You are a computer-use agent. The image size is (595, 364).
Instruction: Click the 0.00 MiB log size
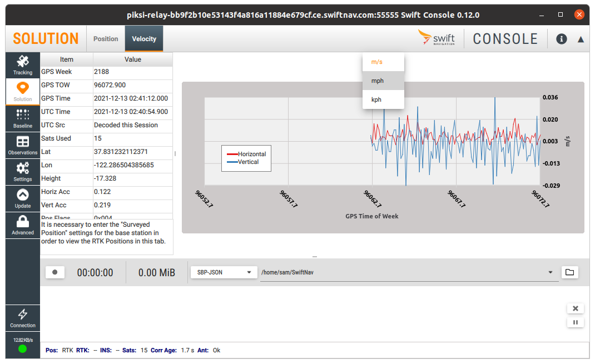click(157, 273)
